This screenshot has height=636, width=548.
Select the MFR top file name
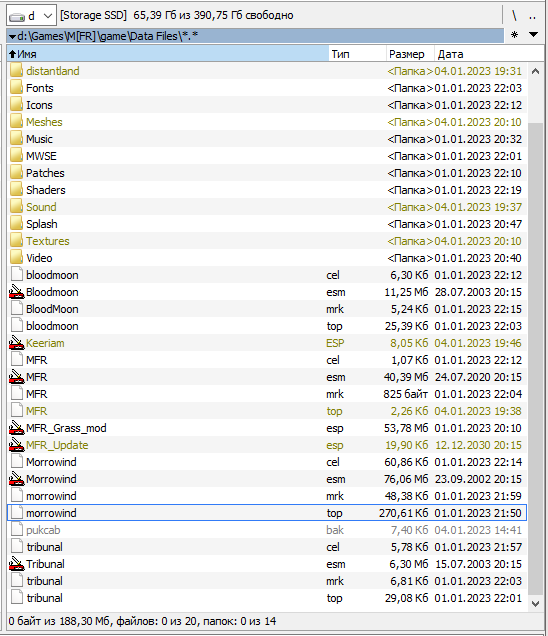(37, 411)
